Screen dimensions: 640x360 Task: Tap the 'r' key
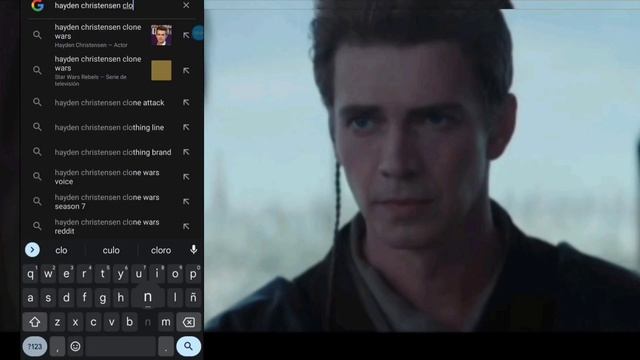point(84,274)
